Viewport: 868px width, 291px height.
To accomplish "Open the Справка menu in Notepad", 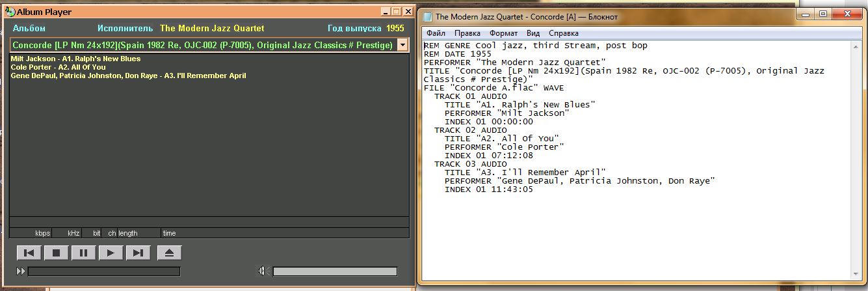I will pyautogui.click(x=564, y=33).
